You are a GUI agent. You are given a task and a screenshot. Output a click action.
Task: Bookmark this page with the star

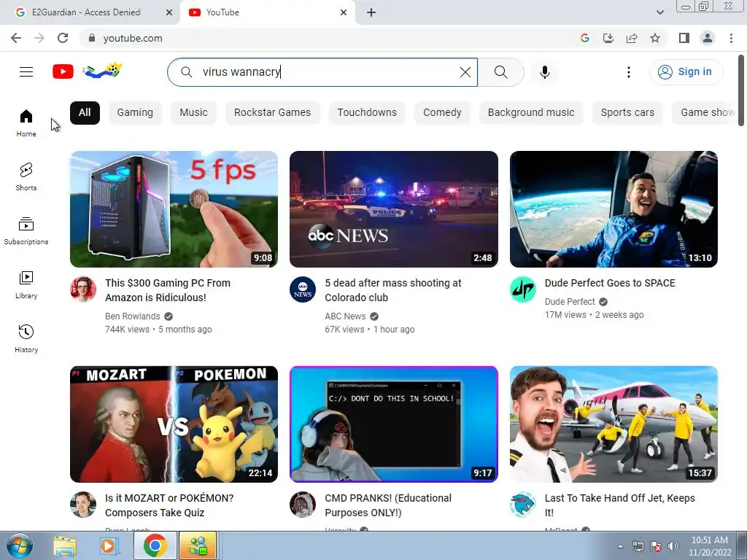pos(655,38)
